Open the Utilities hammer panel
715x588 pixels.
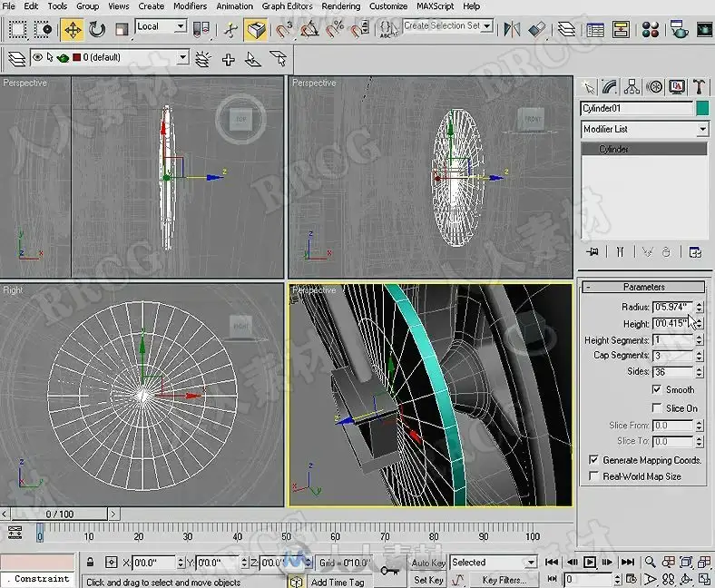coord(699,87)
